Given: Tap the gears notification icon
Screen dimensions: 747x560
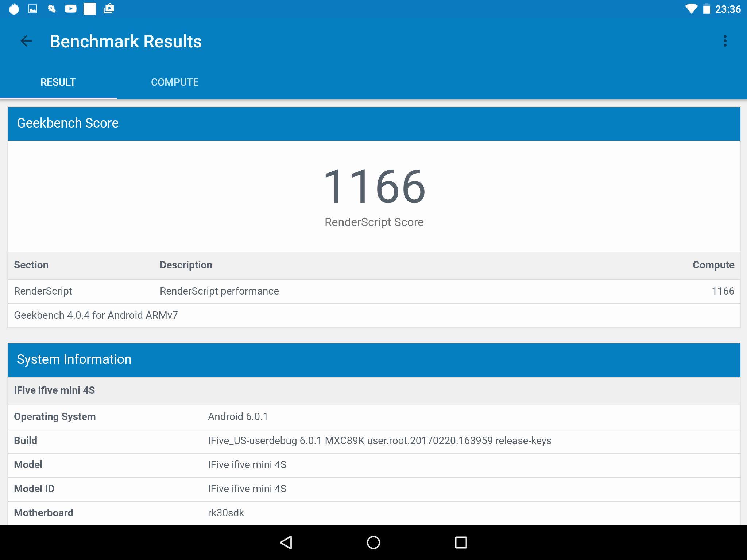Looking at the screenshot, I should point(52,9).
